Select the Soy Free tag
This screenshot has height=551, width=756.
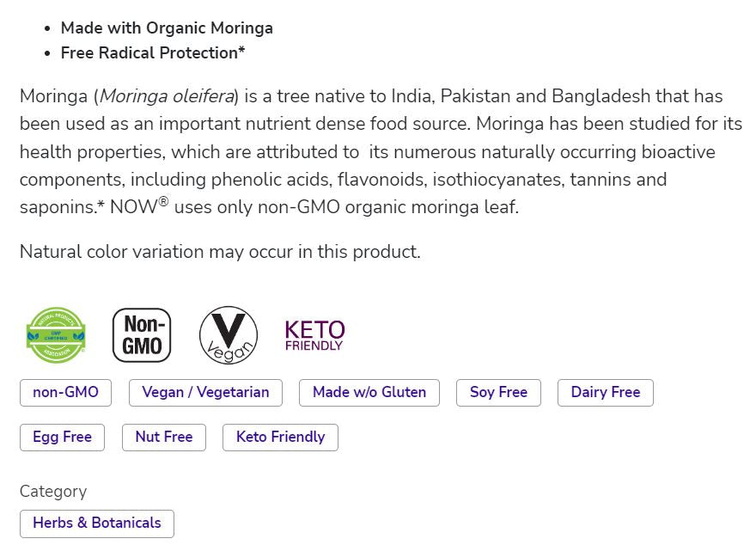498,393
